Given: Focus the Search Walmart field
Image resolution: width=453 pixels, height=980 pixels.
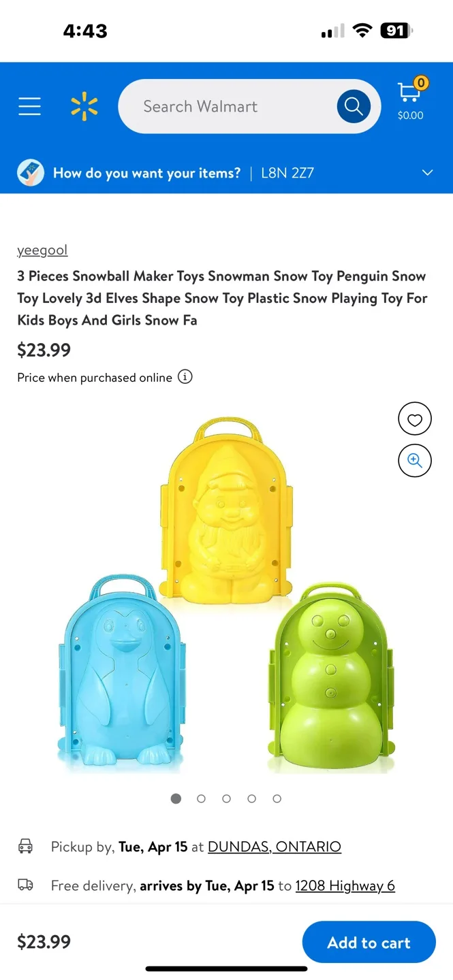Looking at the screenshot, I should point(228,106).
